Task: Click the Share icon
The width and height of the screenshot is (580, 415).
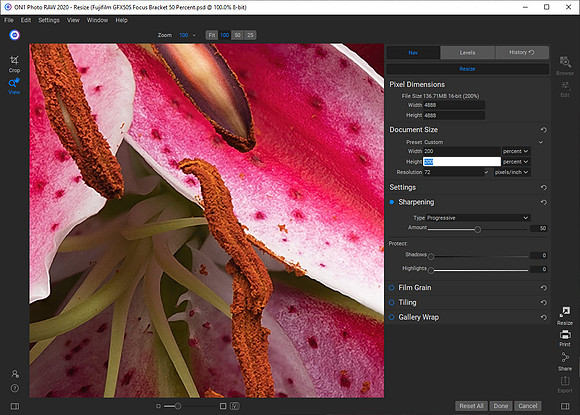Action: pos(564,361)
